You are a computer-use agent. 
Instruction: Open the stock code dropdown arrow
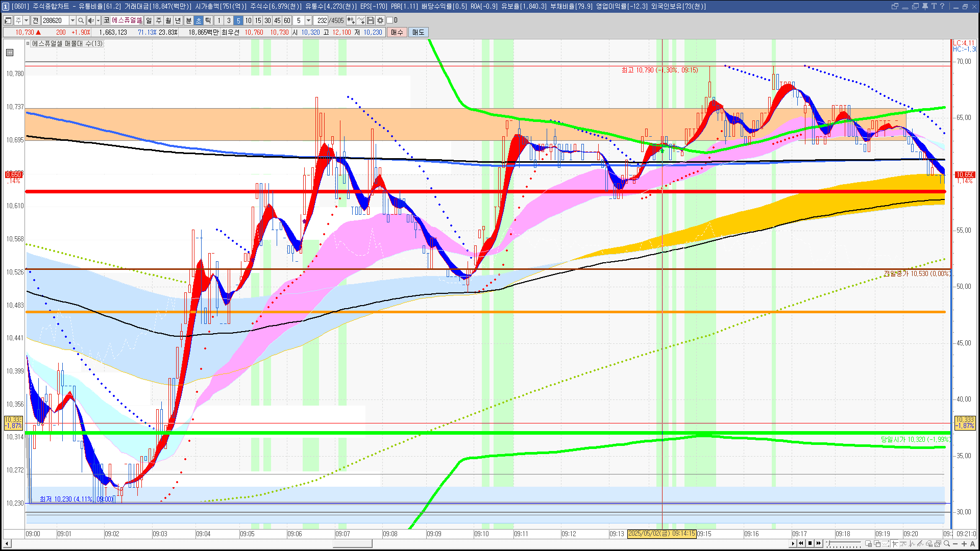click(x=72, y=20)
